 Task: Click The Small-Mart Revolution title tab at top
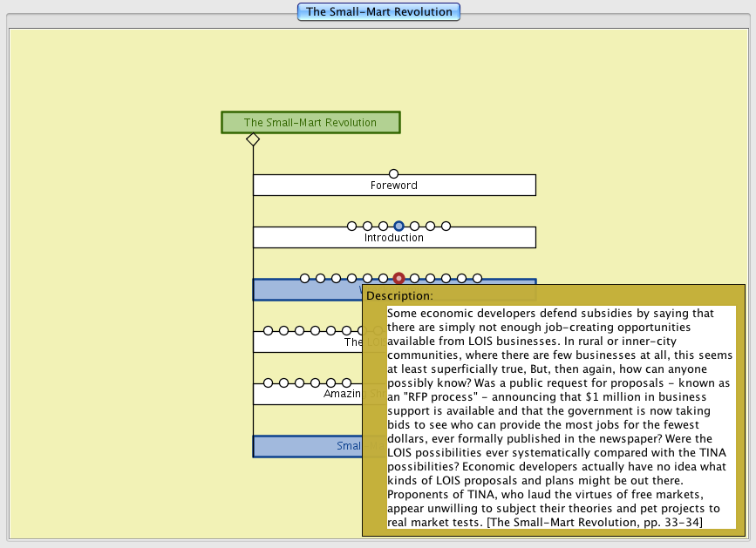[378, 12]
